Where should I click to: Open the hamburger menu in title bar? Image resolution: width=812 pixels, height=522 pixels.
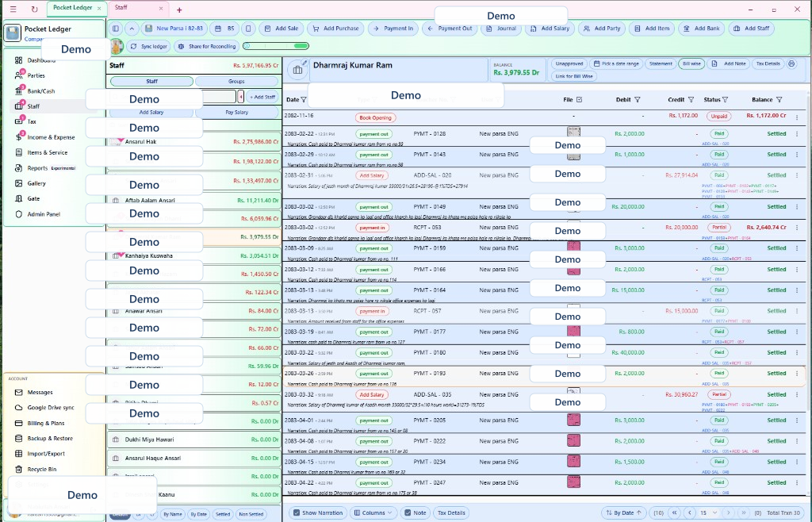pos(13,9)
